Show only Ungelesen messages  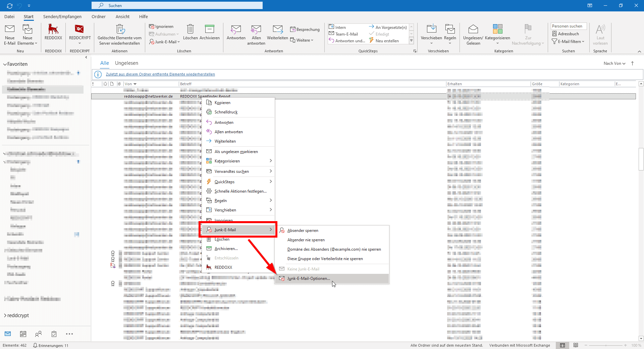click(126, 63)
